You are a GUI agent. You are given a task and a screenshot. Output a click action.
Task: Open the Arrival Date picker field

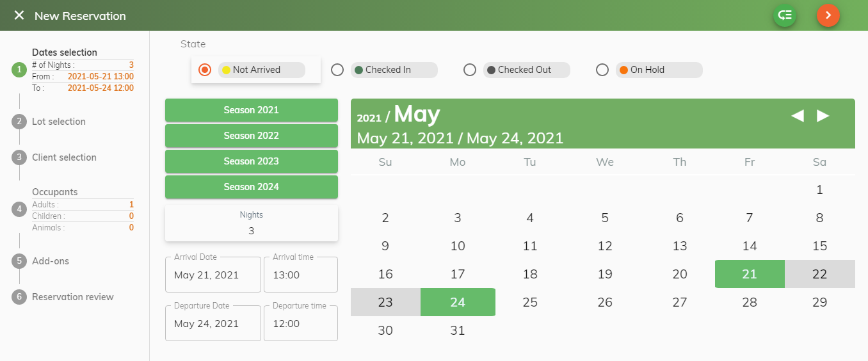pos(213,275)
